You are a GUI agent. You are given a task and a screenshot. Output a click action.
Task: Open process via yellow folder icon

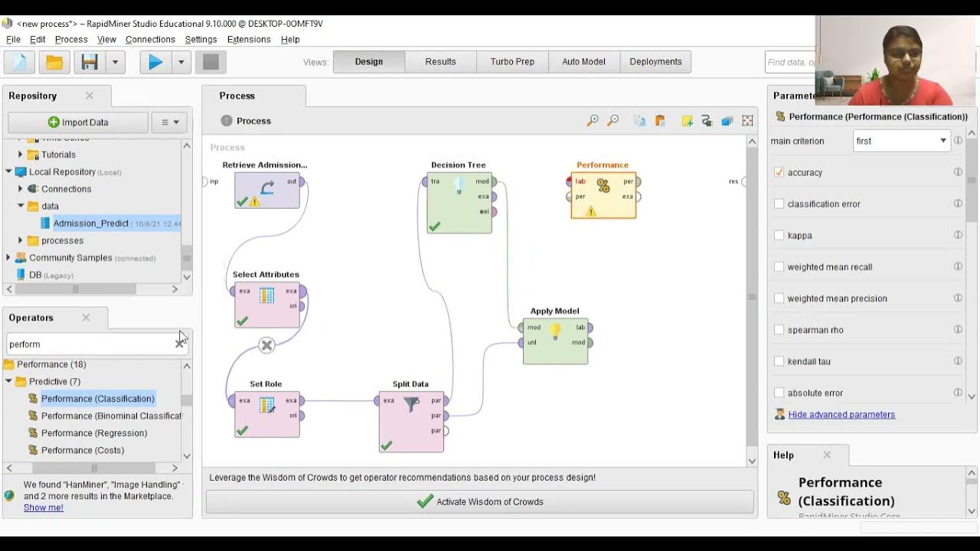pyautogui.click(x=54, y=62)
